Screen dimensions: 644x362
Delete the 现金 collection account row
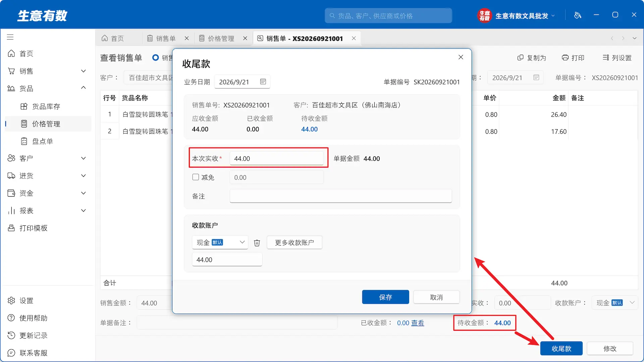pos(257,243)
